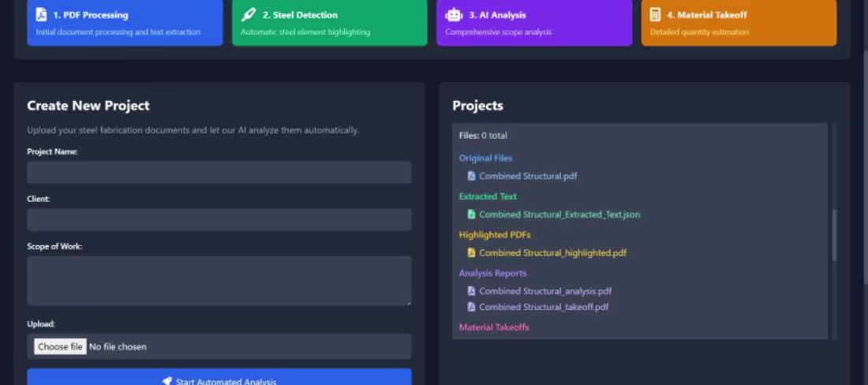
Task: Click the Choose file button
Action: [60, 347]
